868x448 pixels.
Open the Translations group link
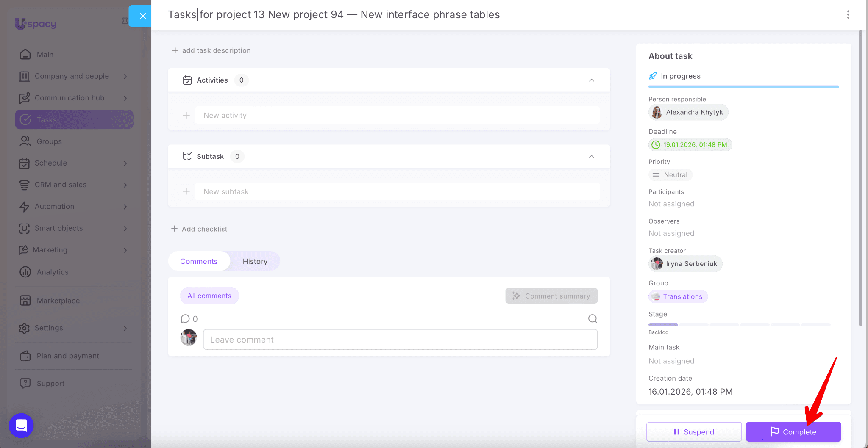(x=682, y=296)
